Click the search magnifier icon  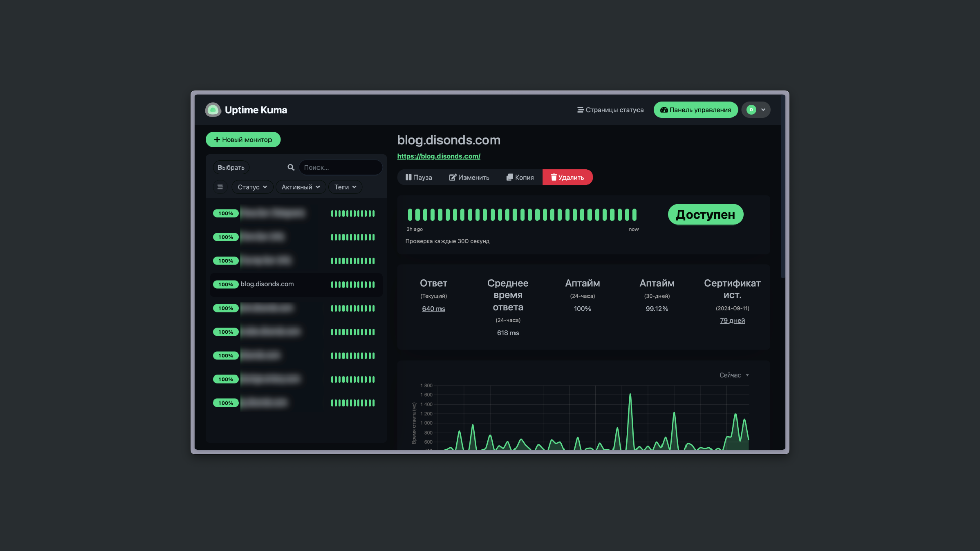[291, 167]
